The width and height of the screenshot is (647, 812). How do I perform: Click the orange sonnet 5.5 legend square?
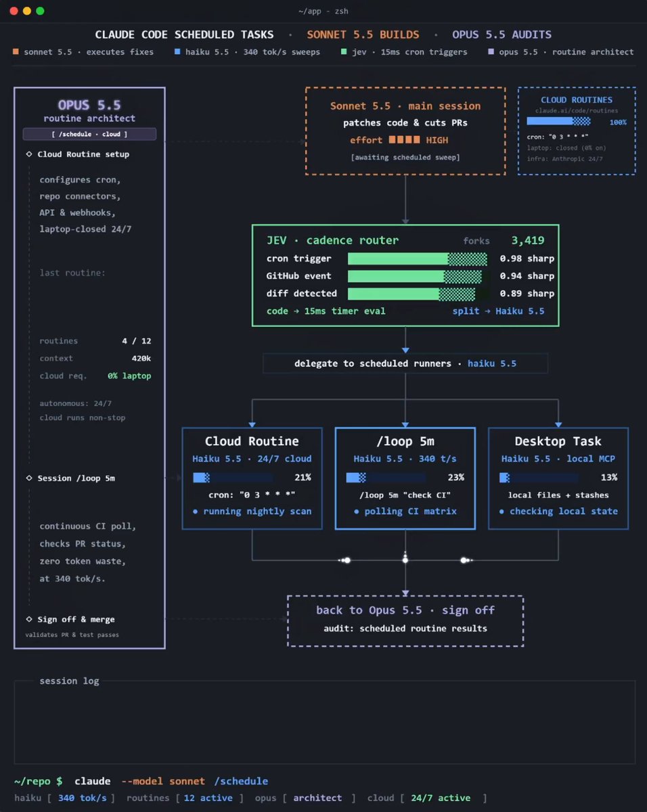pos(16,51)
